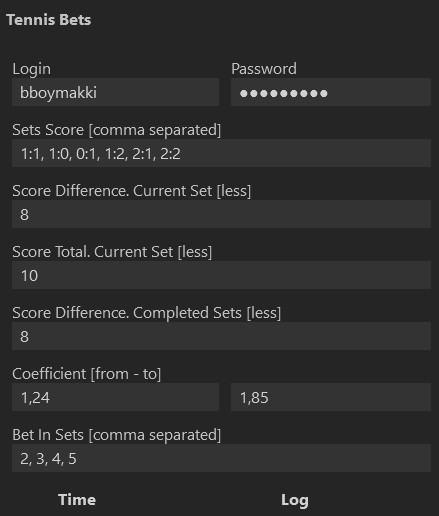Select the Coefficient to field showing 1,85
This screenshot has width=439, height=516.
pyautogui.click(x=331, y=397)
